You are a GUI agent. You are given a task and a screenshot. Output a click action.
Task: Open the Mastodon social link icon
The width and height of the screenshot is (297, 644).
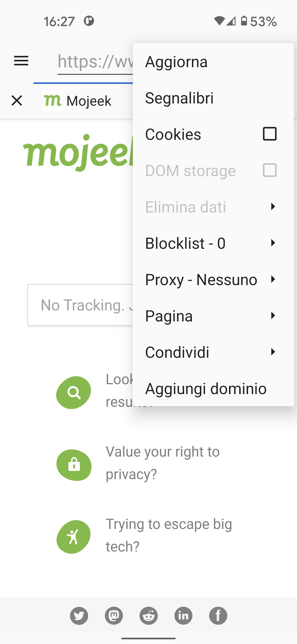(114, 616)
